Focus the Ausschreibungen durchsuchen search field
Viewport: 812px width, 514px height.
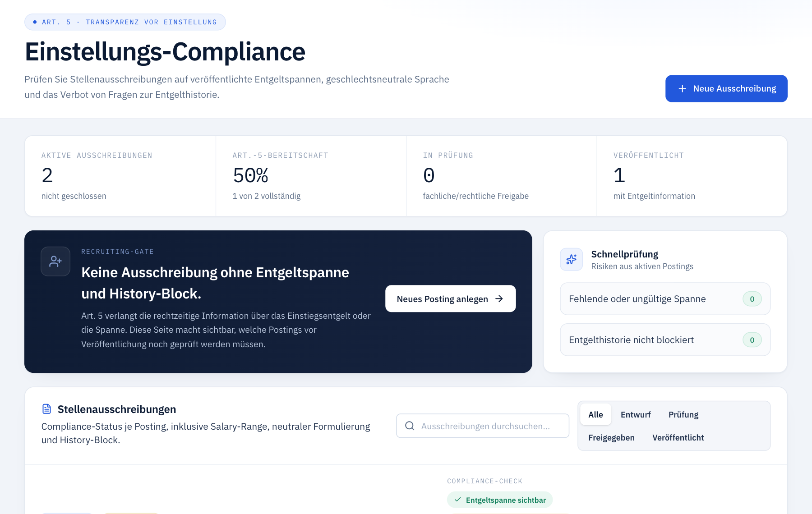coord(483,426)
